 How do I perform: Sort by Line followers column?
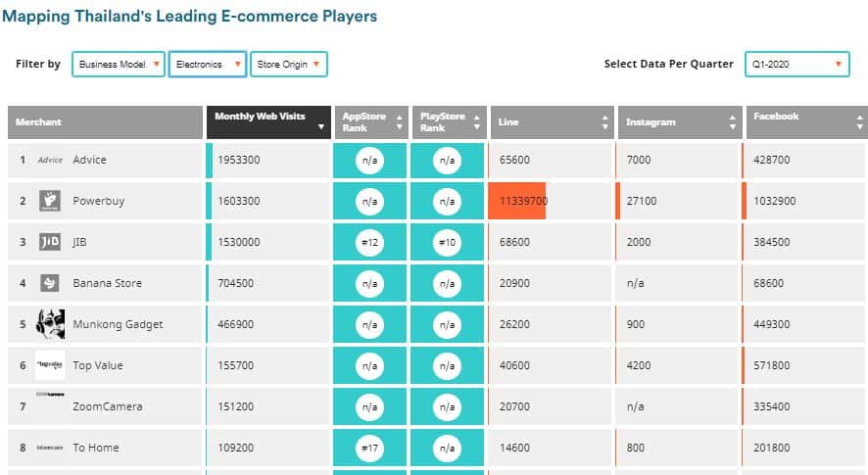tap(552, 122)
